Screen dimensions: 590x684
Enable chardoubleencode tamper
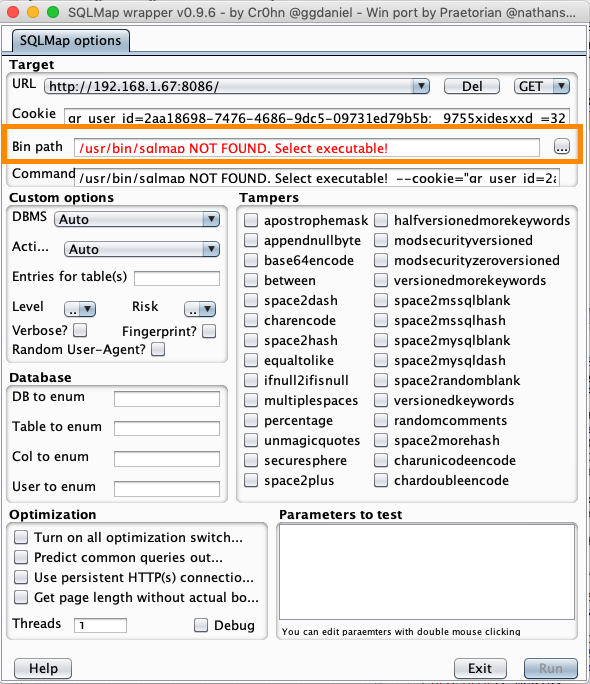point(381,481)
